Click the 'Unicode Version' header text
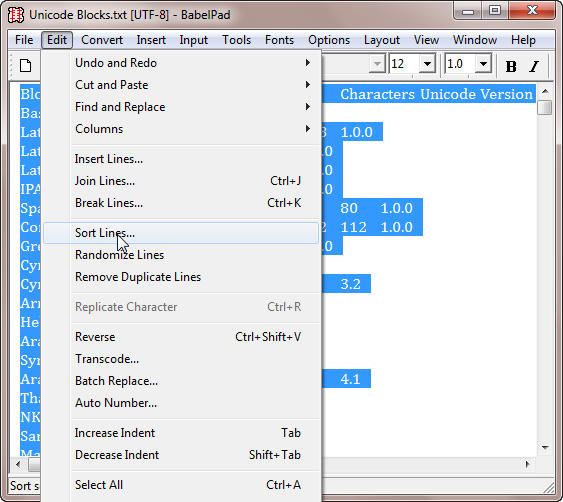Image resolution: width=563 pixels, height=502 pixels. tap(476, 94)
